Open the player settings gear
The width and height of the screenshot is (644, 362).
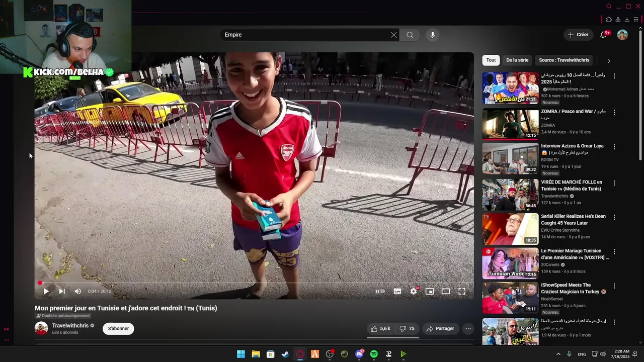coord(414,291)
